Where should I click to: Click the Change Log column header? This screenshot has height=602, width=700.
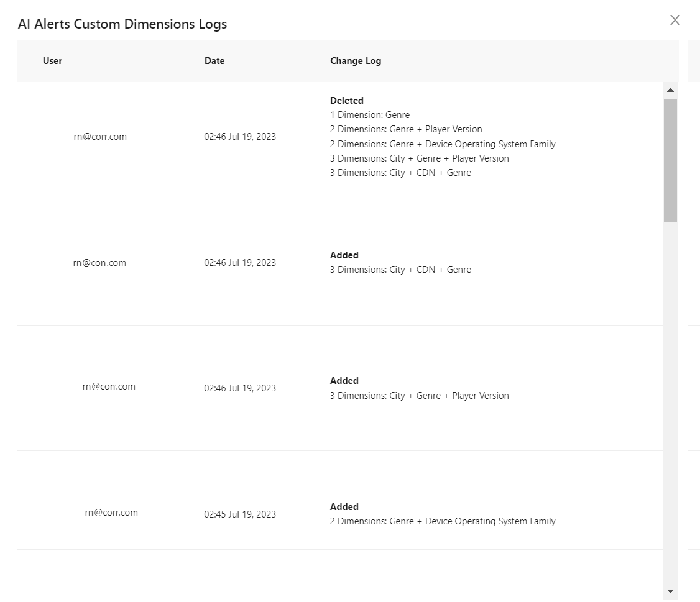pyautogui.click(x=356, y=61)
